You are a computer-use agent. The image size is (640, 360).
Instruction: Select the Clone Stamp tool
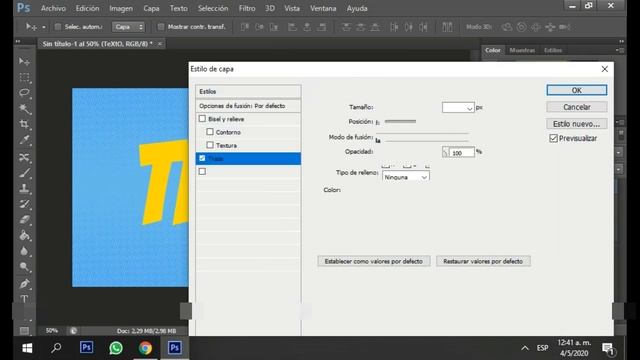coord(24,188)
